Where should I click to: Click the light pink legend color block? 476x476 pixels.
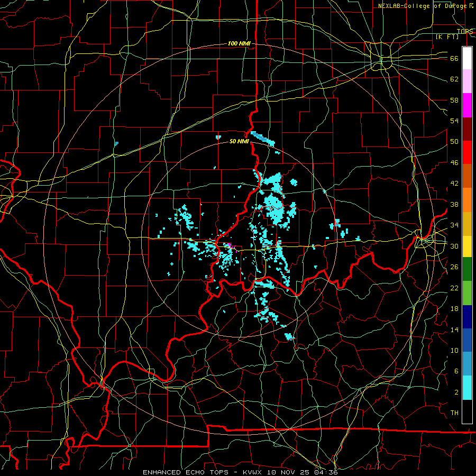pyautogui.click(x=467, y=81)
